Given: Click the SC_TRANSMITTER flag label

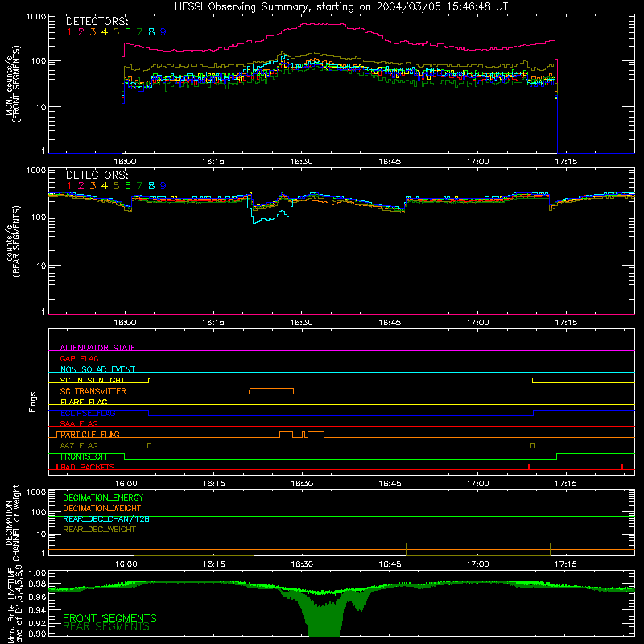Looking at the screenshot, I should (x=93, y=391).
